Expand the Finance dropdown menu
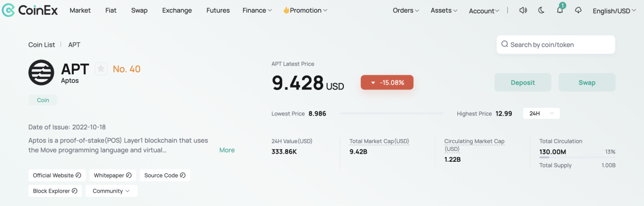The height and width of the screenshot is (206, 644). [x=257, y=10]
